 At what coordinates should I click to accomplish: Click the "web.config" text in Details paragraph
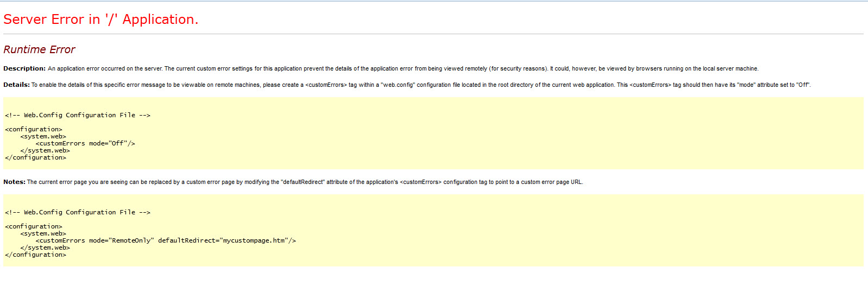point(398,85)
